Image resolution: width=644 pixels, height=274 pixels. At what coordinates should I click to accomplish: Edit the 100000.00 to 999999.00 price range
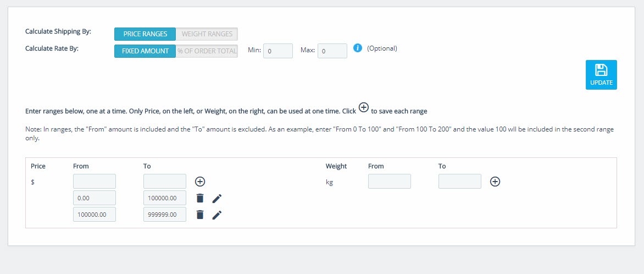[217, 215]
